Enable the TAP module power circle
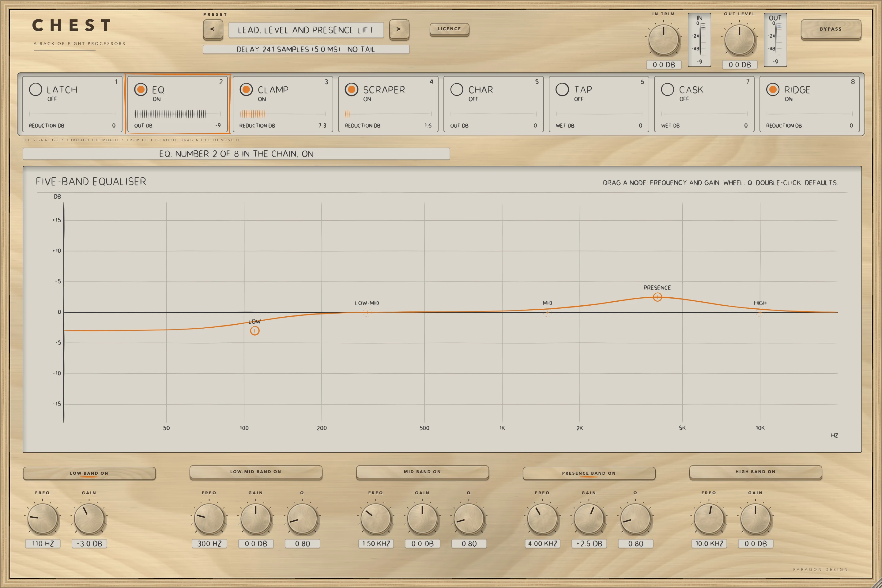Screen dimensions: 882x588 562,89
